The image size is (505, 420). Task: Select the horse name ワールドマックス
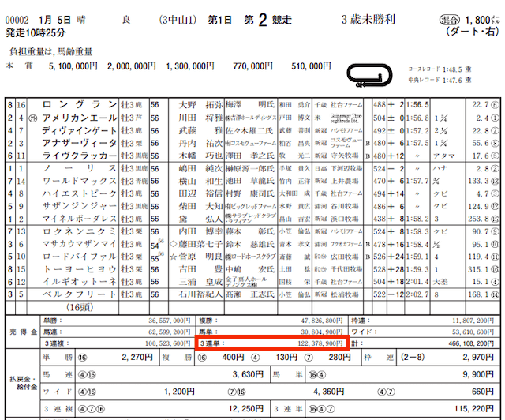click(79, 181)
